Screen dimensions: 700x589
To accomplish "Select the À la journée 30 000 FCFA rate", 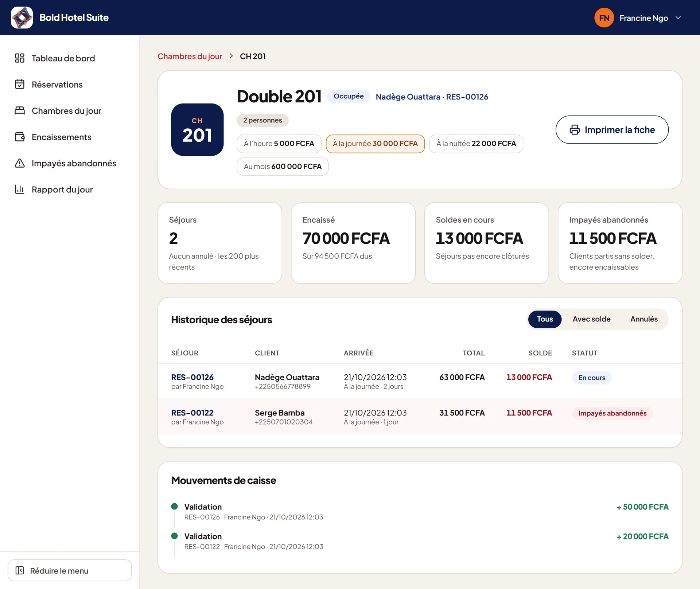I will click(x=375, y=144).
